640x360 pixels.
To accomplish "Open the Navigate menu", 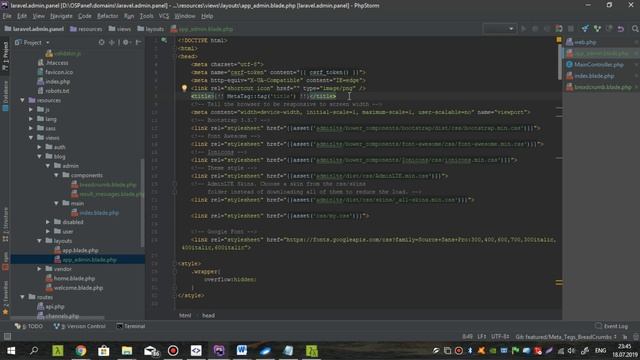I will coord(61,16).
